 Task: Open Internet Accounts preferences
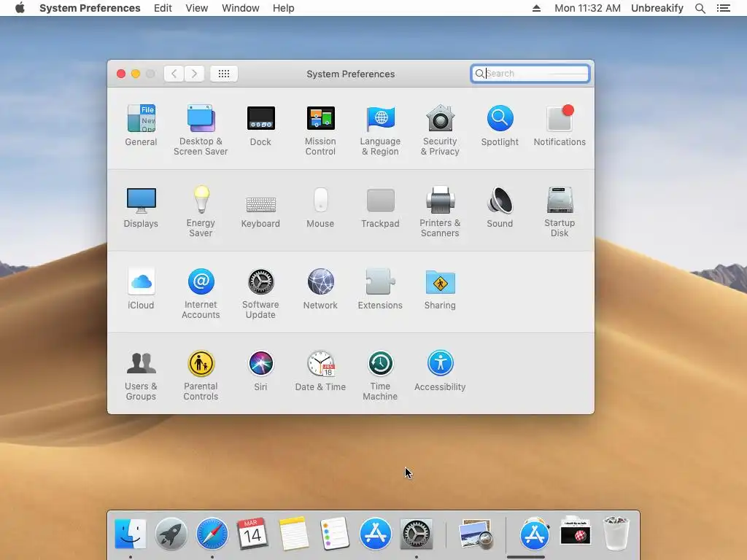[x=201, y=293]
